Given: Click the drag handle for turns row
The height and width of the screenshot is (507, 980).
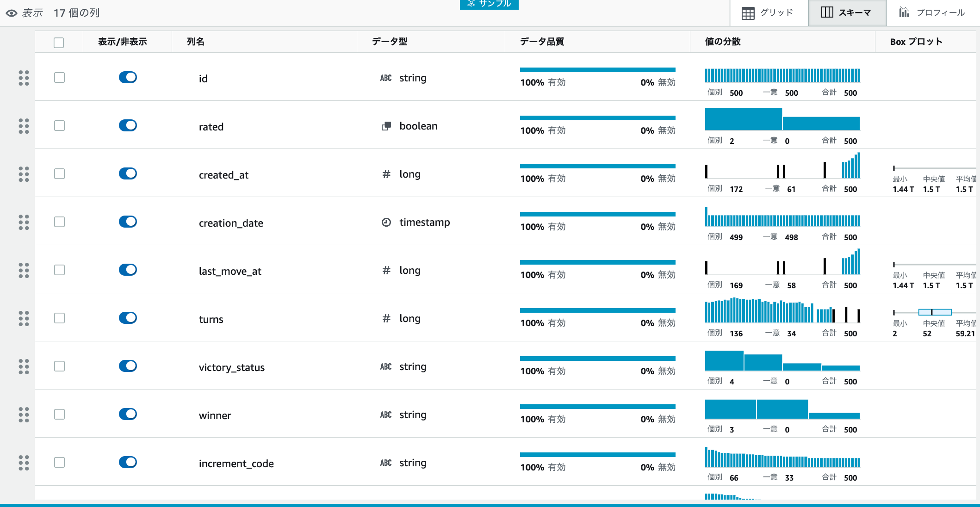Looking at the screenshot, I should [24, 318].
